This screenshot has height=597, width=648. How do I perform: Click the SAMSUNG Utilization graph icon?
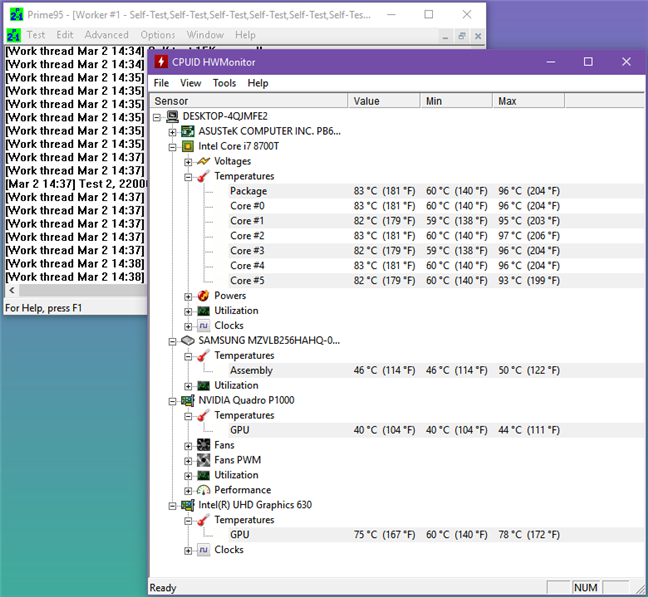203,385
